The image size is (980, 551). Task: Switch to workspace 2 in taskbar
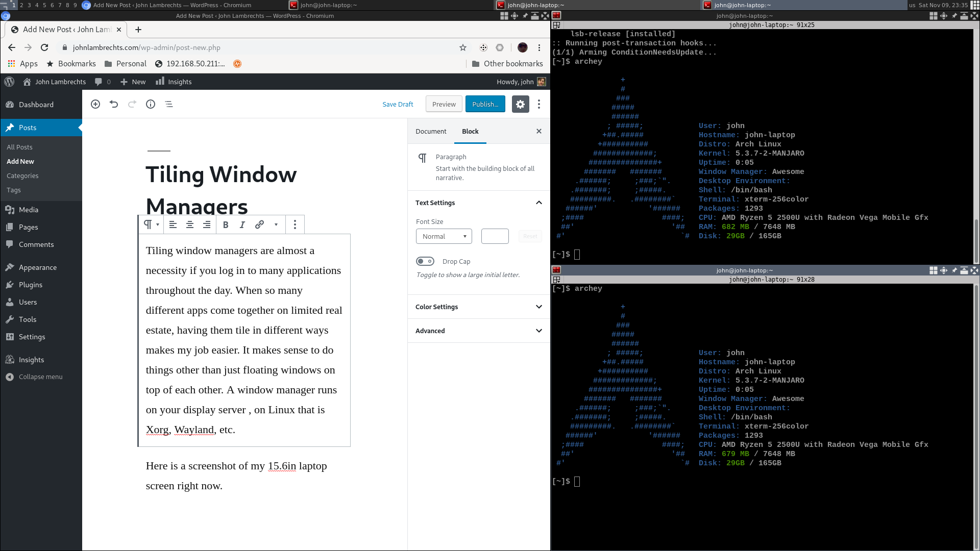tap(21, 5)
